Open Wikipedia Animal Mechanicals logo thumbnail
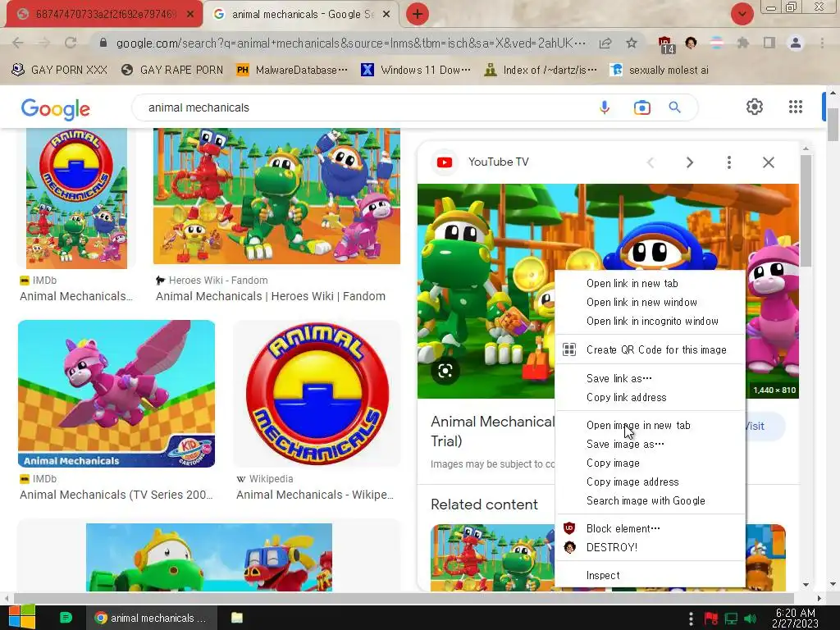The image size is (840, 630). [x=317, y=394]
